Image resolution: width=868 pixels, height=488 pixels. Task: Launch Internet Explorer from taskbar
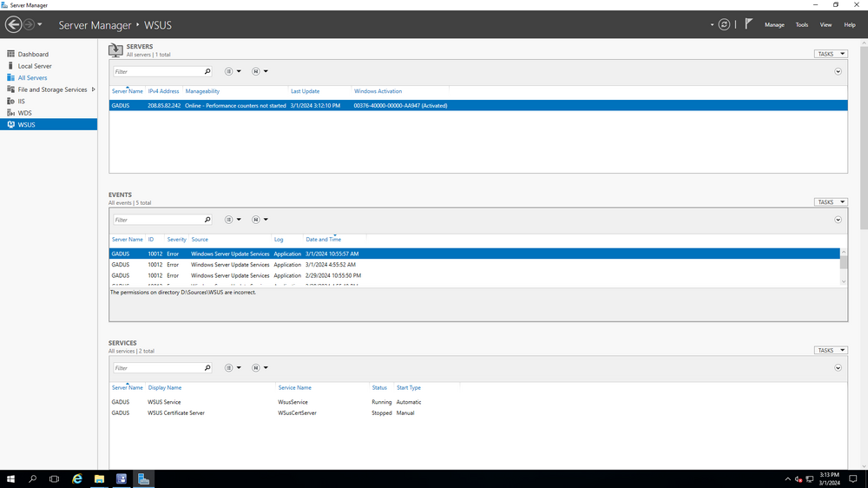(x=77, y=479)
